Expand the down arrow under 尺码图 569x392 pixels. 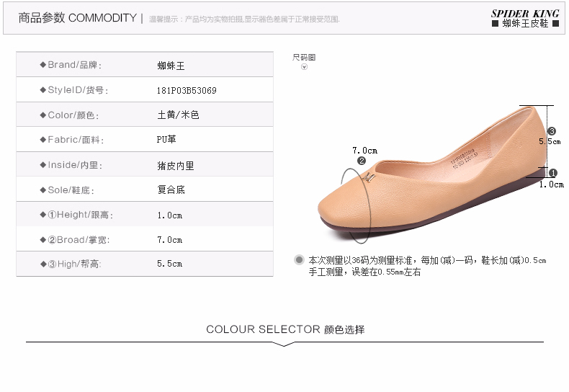[304, 67]
